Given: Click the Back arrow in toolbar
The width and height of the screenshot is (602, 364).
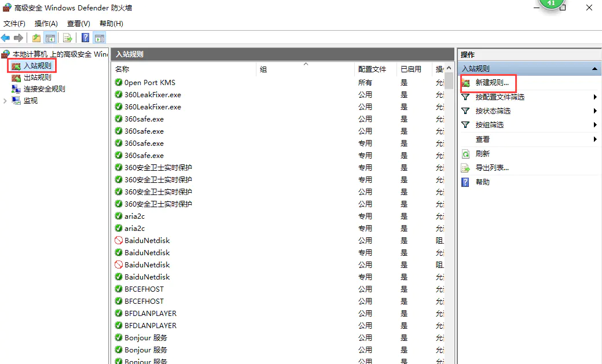Looking at the screenshot, I should pyautogui.click(x=6, y=38).
